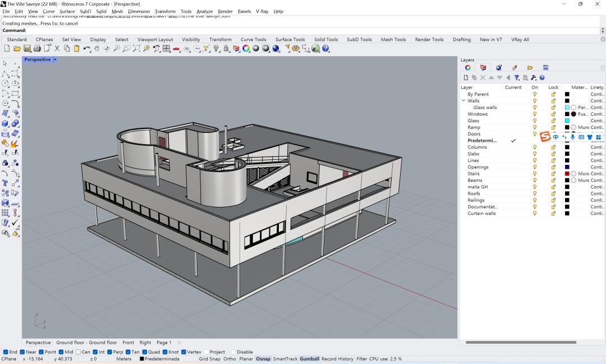
Task: Click Record History in status bar
Action: [337, 359]
